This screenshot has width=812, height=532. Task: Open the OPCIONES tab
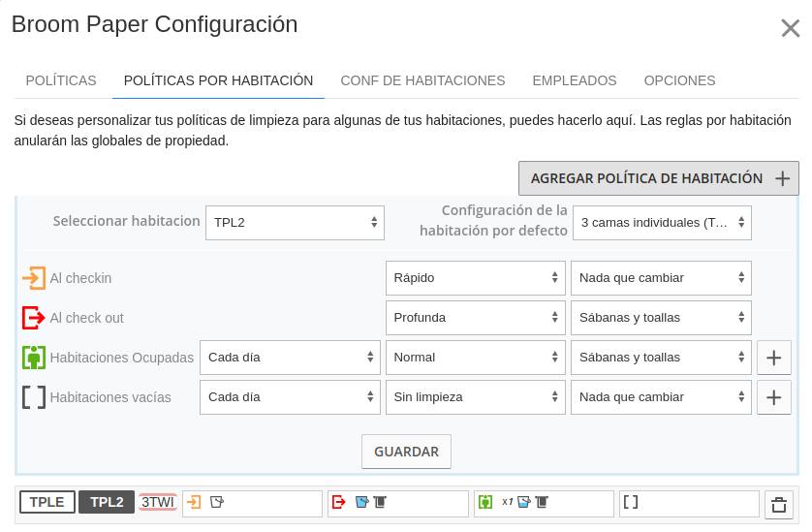pyautogui.click(x=679, y=80)
